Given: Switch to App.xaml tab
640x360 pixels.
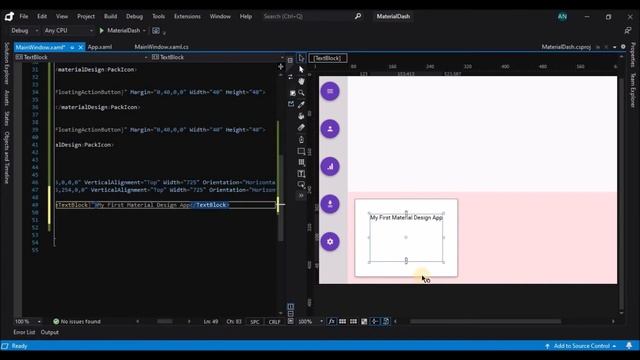Looking at the screenshot, I should tap(100, 47).
